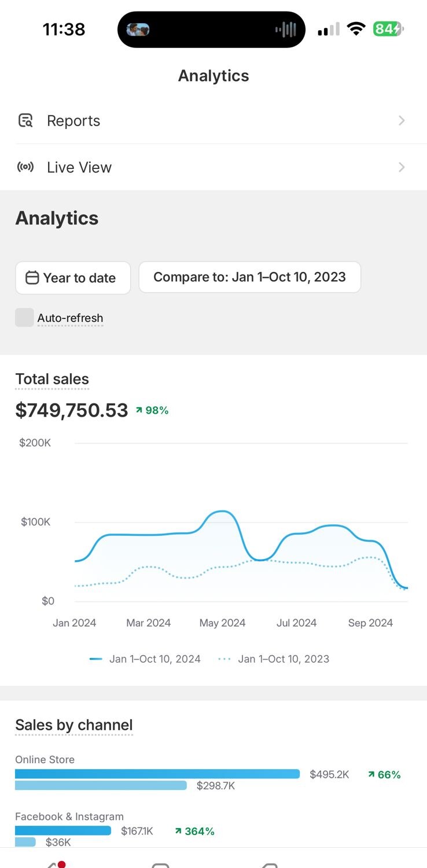Tap the Mar 2024 axis label
Viewport: 427px width, 868px height.
pos(149,623)
